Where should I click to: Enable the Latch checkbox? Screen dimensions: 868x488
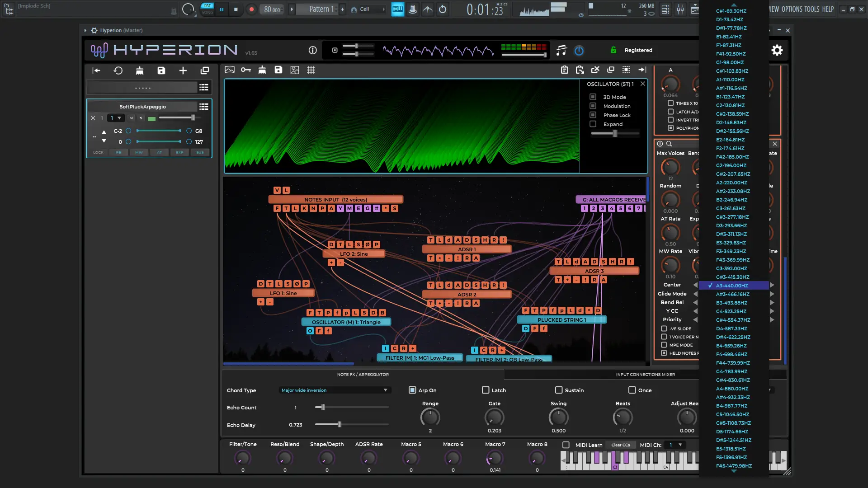[486, 390]
